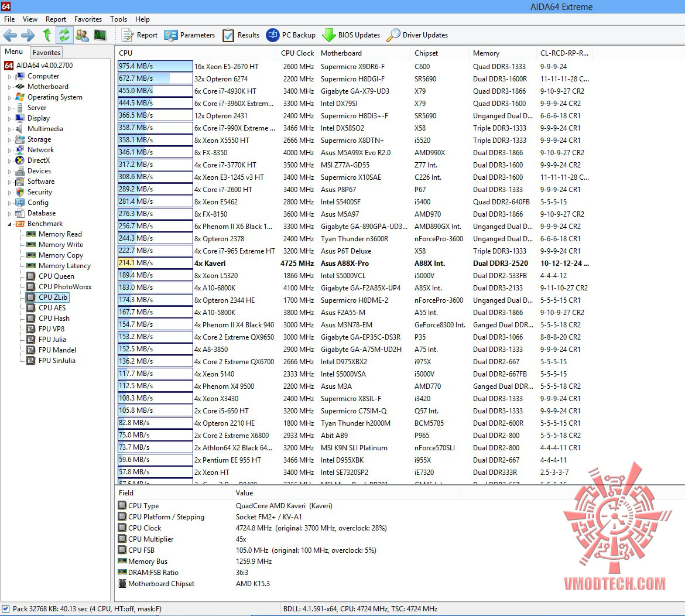Expand the Motherboard tree node
This screenshot has height=616, width=685.
tap(9, 87)
